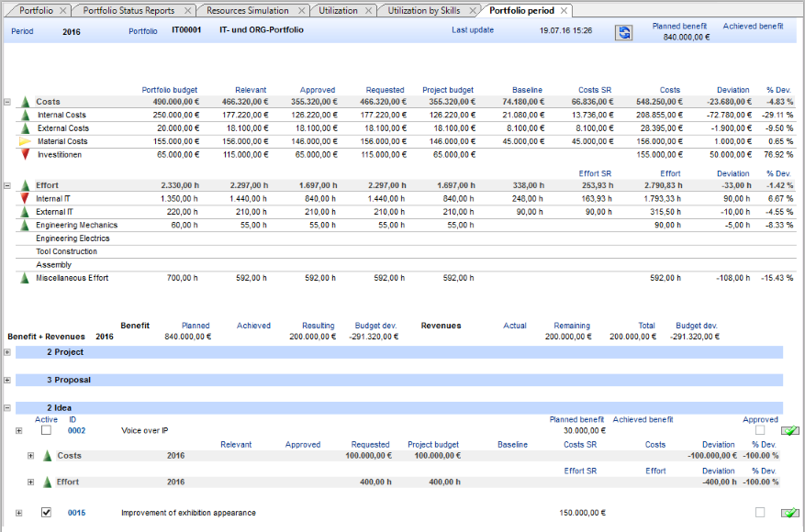Click Planned benefit value 840.000,00 € at top

(687, 38)
